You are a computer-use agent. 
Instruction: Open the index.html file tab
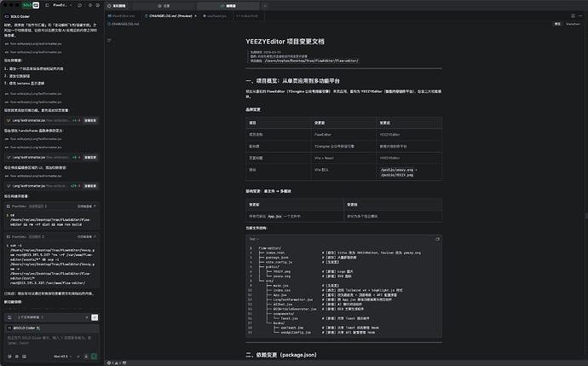click(x=247, y=15)
